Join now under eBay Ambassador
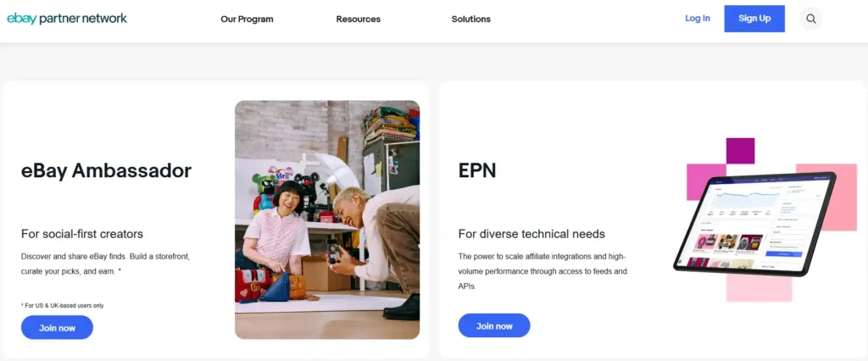Viewport: 868px width, 361px height. pyautogui.click(x=57, y=327)
